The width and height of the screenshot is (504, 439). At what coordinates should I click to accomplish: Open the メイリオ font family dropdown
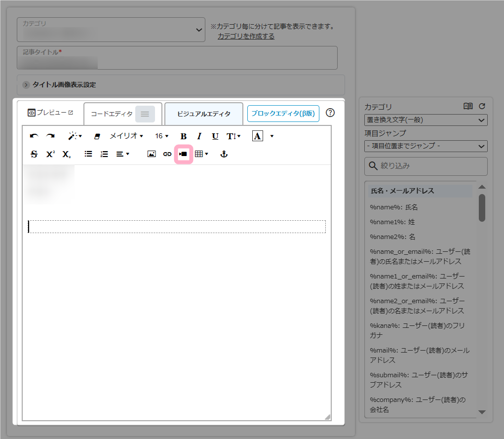tap(126, 136)
